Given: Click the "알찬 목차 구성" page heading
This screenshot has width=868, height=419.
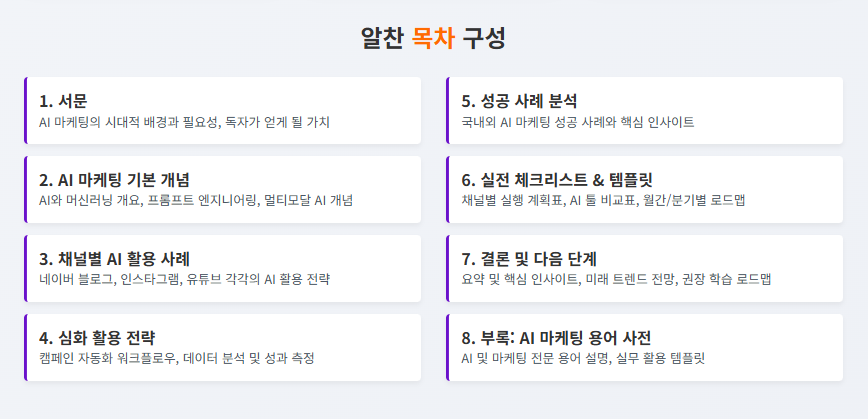Looking at the screenshot, I should (x=433, y=39).
